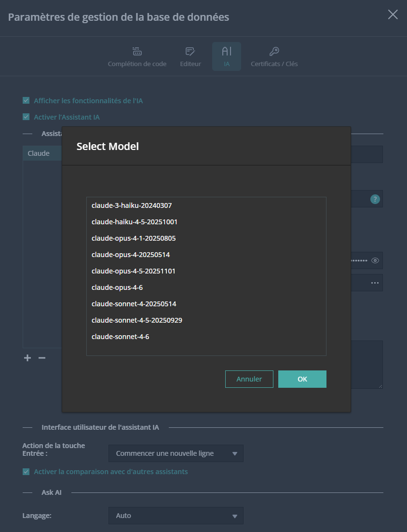This screenshot has height=532, width=407.
Task: Open the Complétion de code tab
Action: [137, 56]
